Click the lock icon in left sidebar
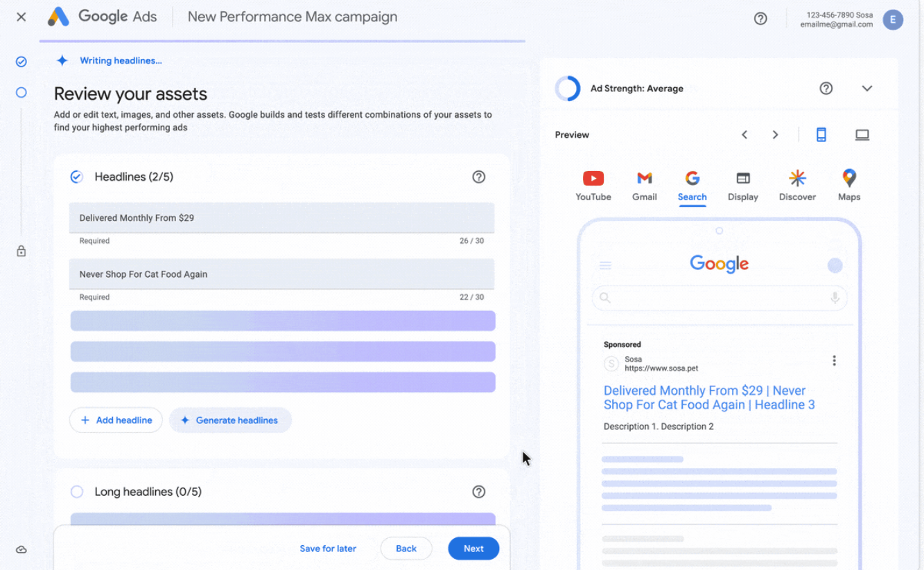 (x=21, y=251)
